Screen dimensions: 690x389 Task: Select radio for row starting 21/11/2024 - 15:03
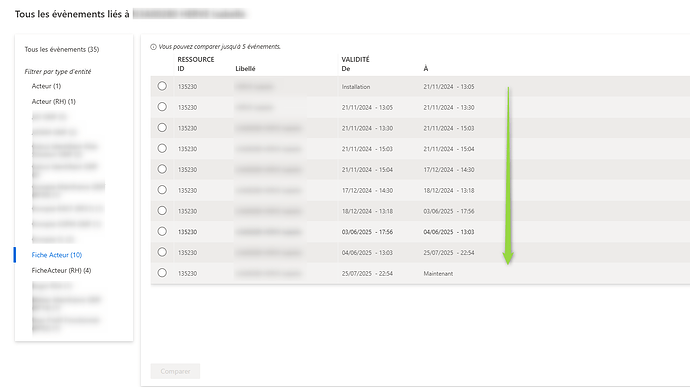pos(162,148)
